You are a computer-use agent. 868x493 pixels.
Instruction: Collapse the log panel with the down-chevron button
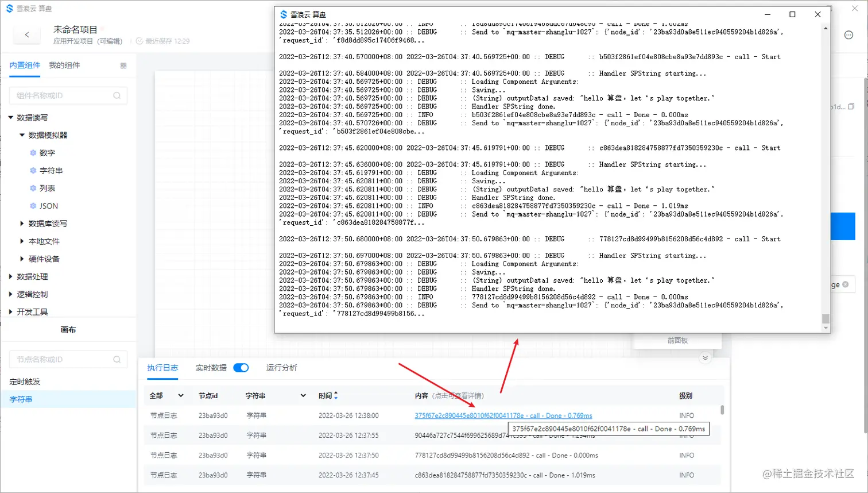coord(706,358)
